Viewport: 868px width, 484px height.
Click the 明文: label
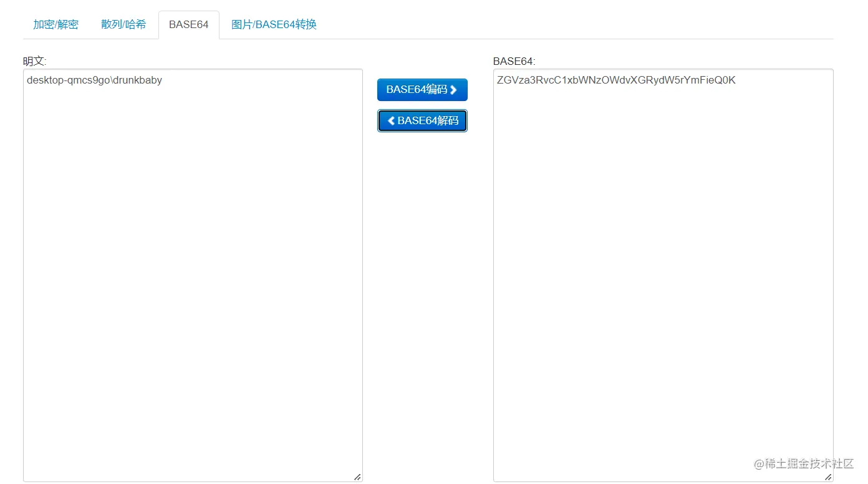tap(35, 61)
